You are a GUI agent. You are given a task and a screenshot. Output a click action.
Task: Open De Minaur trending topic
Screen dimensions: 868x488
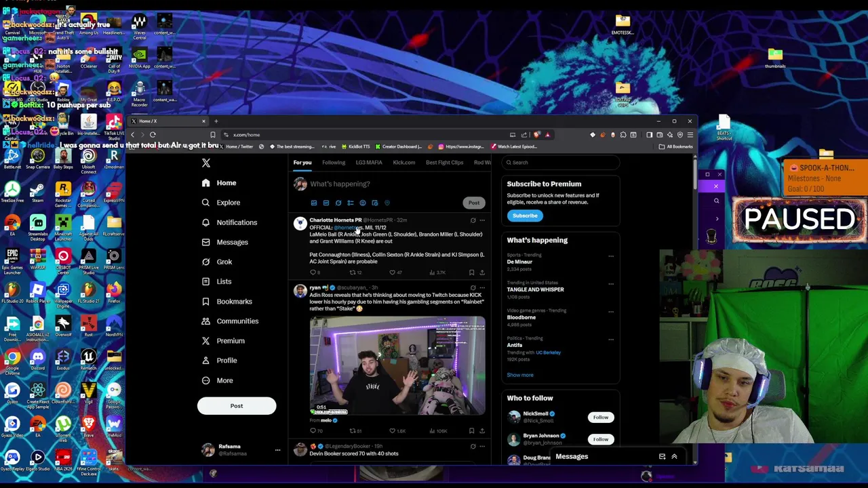[x=519, y=262]
